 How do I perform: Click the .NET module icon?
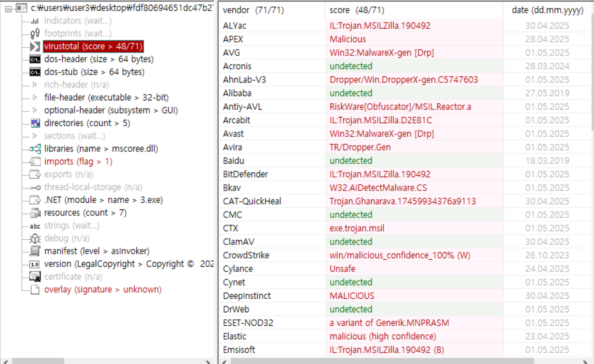tap(35, 200)
